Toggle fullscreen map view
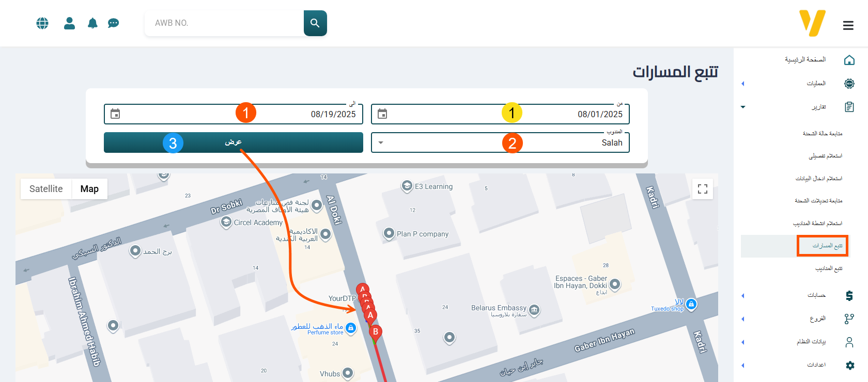Viewport: 868px width, 382px height. pyautogui.click(x=703, y=189)
